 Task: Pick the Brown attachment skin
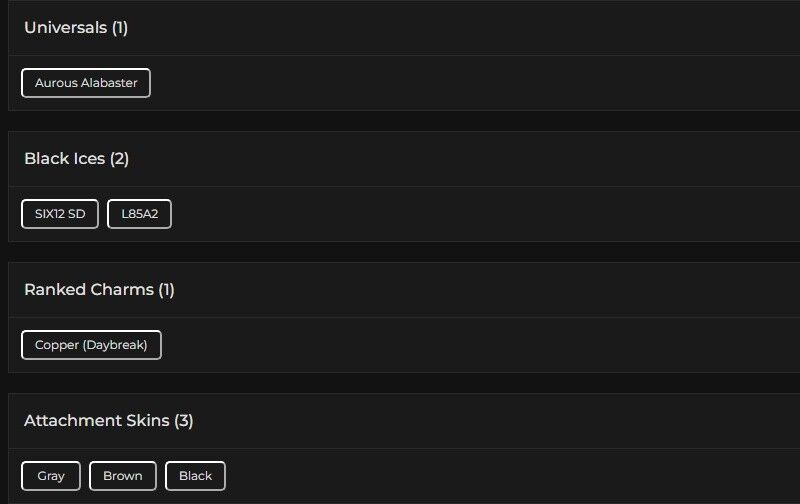point(123,476)
